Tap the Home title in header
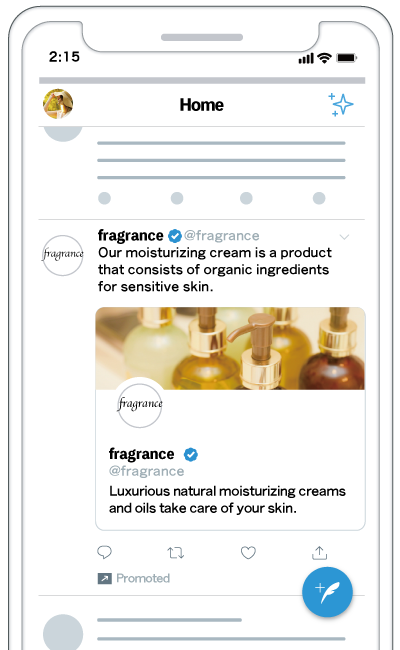 [201, 105]
